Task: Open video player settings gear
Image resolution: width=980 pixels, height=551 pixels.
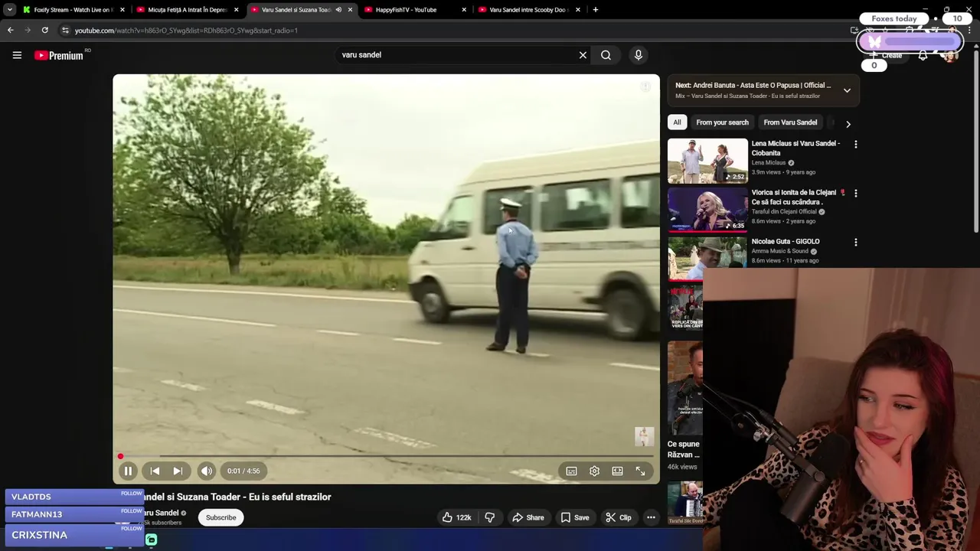Action: [x=594, y=471]
